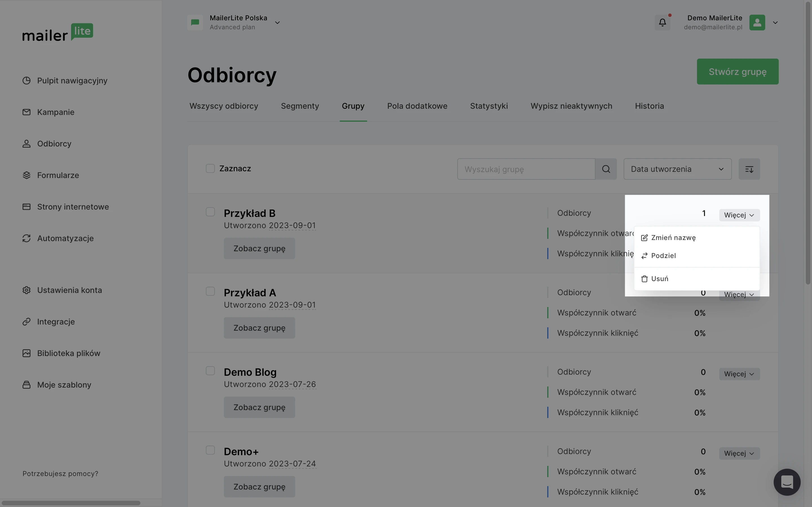Check the Zaznacz select-all checkbox
This screenshot has width=812, height=507.
point(210,168)
